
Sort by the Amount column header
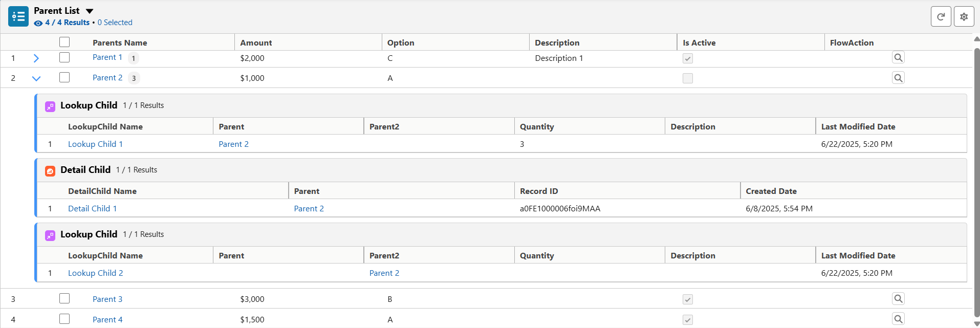pos(256,43)
